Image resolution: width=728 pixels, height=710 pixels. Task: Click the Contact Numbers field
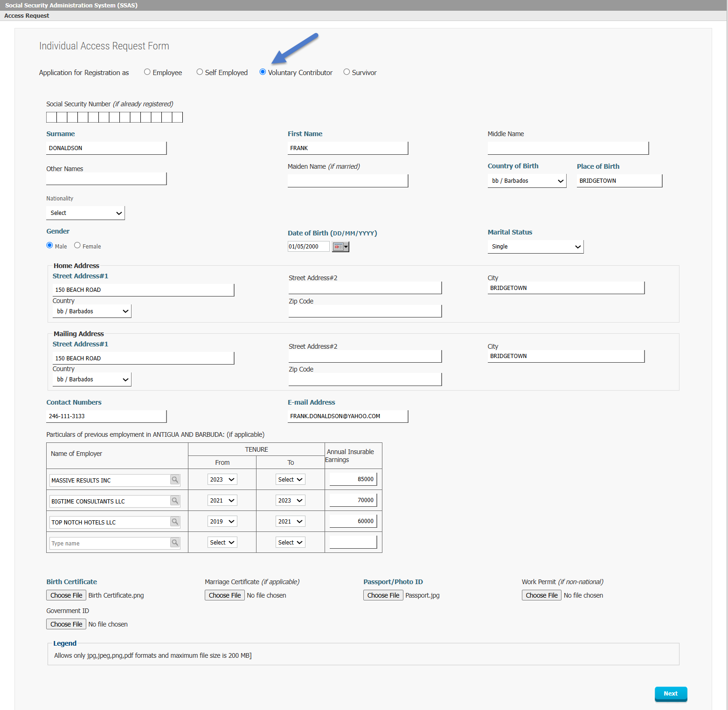[106, 416]
